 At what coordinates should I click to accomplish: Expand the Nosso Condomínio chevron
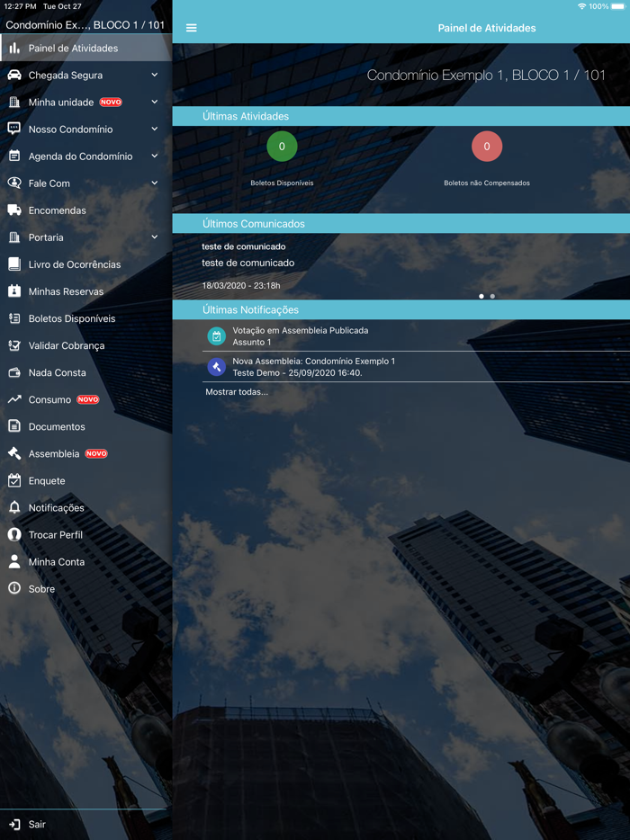(x=155, y=130)
